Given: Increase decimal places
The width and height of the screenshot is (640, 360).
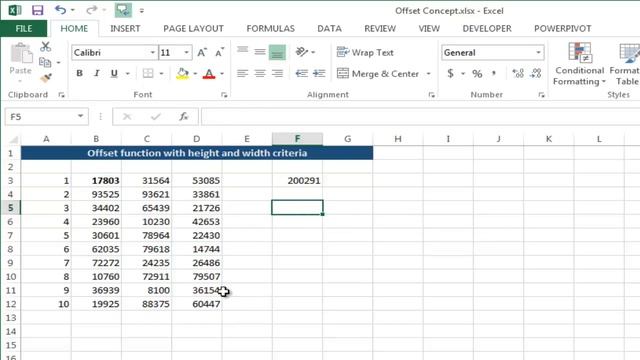Looking at the screenshot, I should coord(518,73).
